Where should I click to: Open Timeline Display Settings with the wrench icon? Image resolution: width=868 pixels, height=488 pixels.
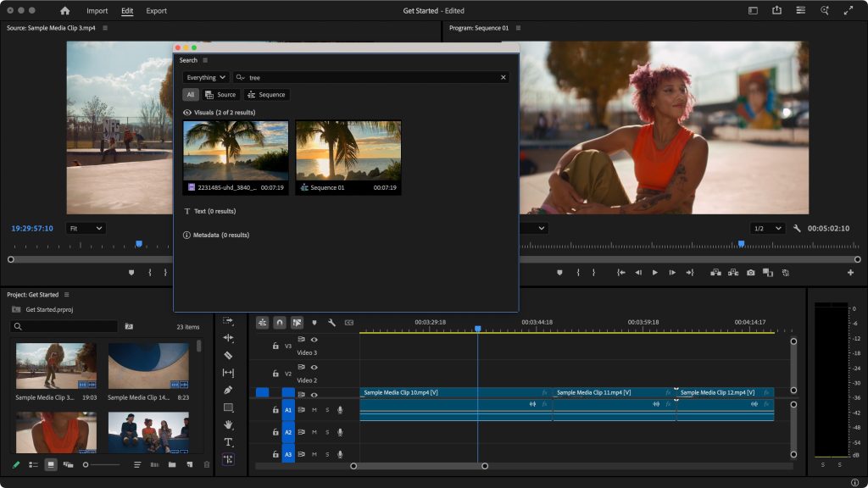(332, 323)
